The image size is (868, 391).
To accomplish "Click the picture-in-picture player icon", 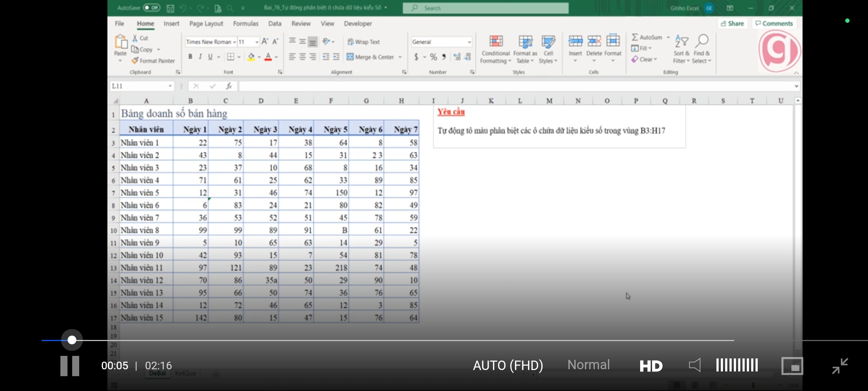I will (x=792, y=366).
